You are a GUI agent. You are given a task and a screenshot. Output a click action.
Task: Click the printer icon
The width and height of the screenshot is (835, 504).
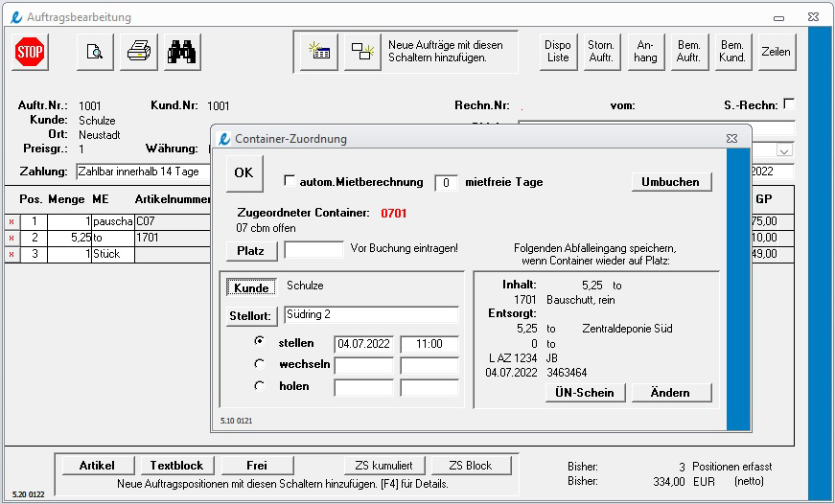(138, 52)
